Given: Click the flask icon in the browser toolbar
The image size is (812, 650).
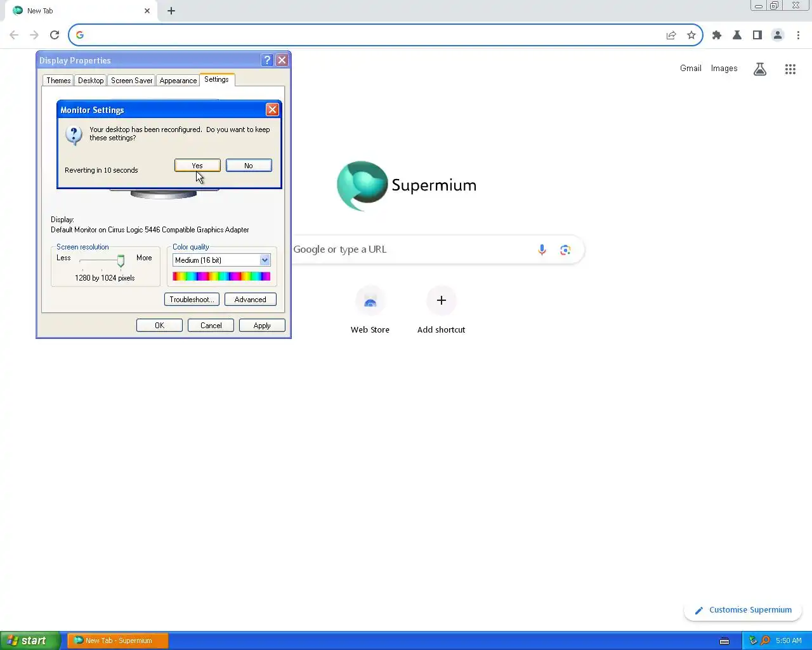Looking at the screenshot, I should coord(737,35).
